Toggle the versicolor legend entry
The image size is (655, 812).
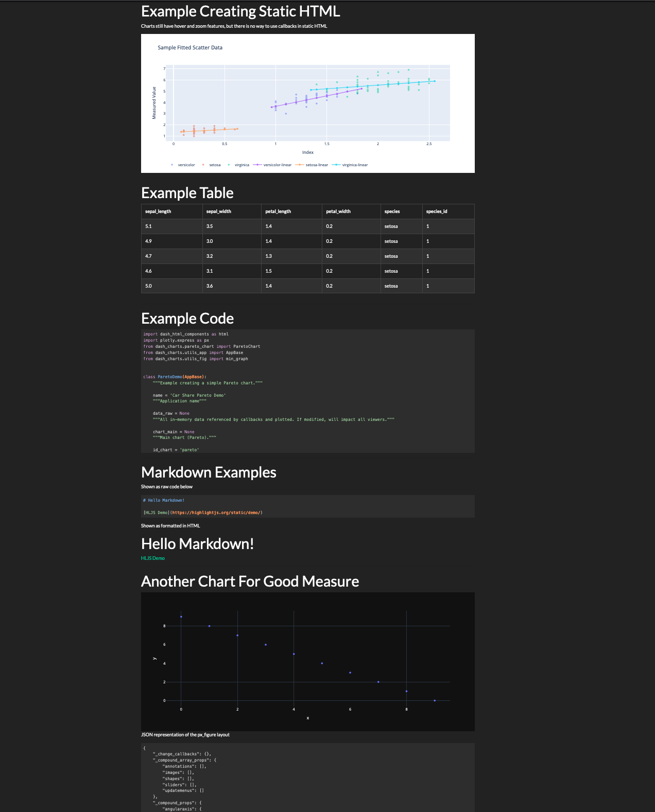click(183, 165)
